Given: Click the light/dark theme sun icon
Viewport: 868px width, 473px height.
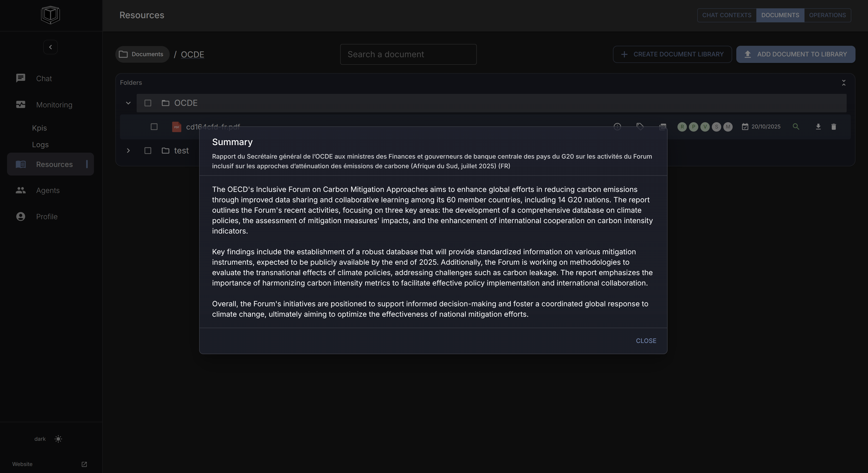Looking at the screenshot, I should point(58,439).
